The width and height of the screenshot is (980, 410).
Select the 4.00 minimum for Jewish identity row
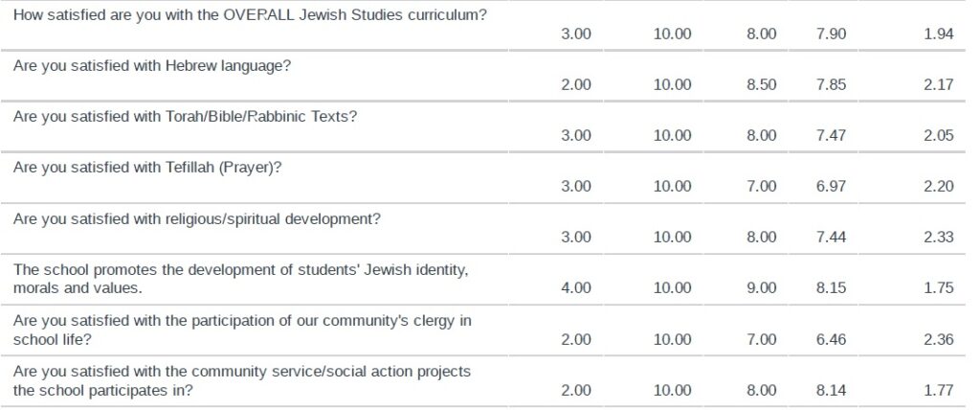pos(575,288)
